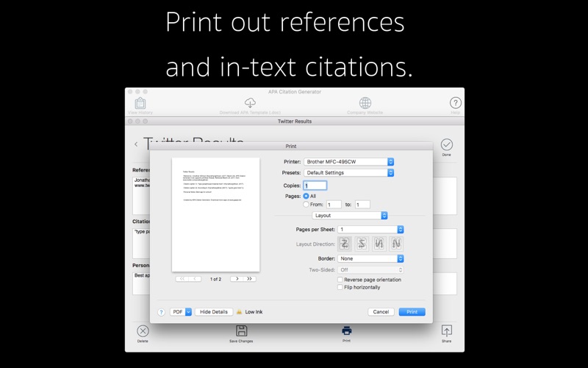
Task: Go back with Twitter Results chevron
Action: pyautogui.click(x=136, y=144)
